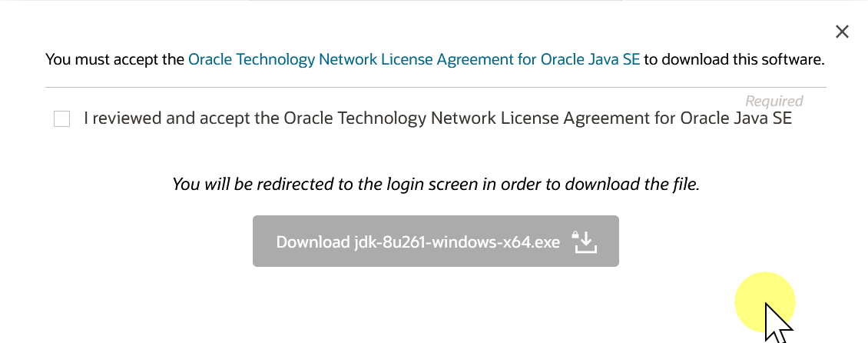This screenshot has height=343, width=868.
Task: Click the italic login redirect notice
Action: pos(436,185)
